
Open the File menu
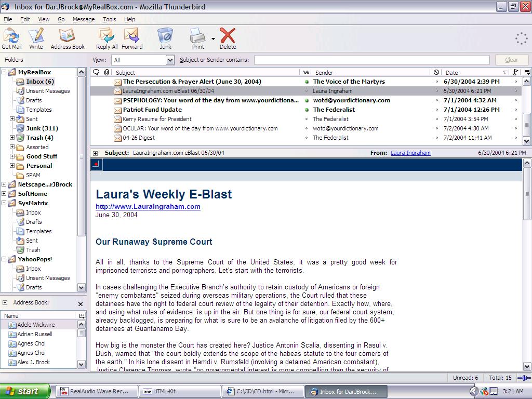coord(8,19)
